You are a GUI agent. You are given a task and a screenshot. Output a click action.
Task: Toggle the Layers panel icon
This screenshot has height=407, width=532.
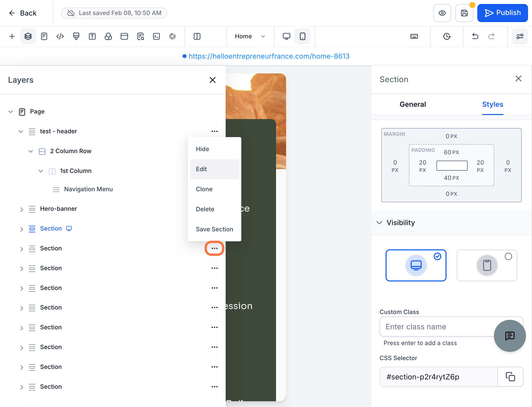pyautogui.click(x=28, y=36)
